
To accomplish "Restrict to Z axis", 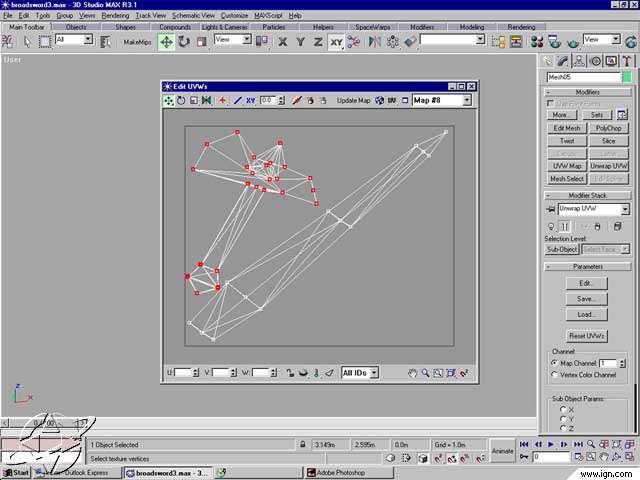I will (x=318, y=42).
